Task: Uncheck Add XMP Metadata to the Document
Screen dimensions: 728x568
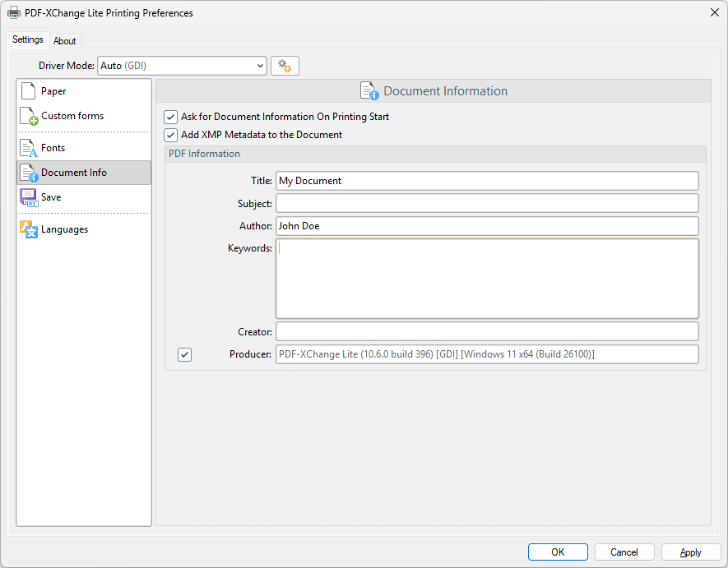Action: click(171, 135)
